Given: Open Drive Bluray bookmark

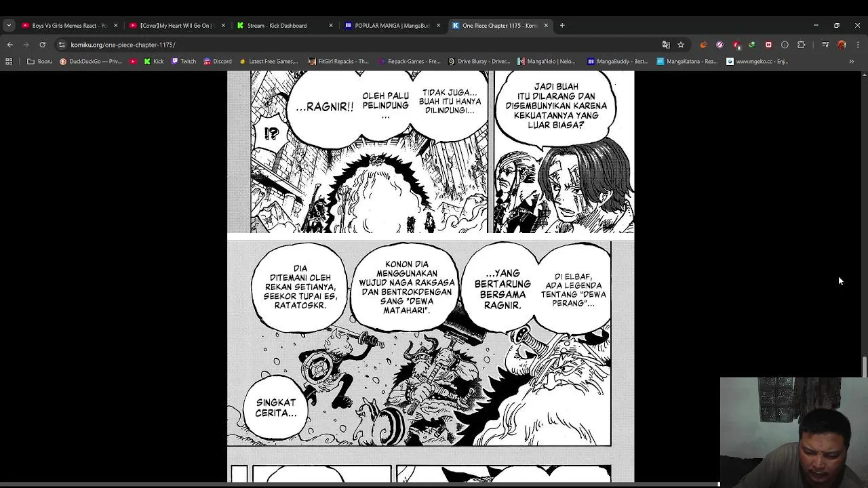Looking at the screenshot, I should coord(479,61).
